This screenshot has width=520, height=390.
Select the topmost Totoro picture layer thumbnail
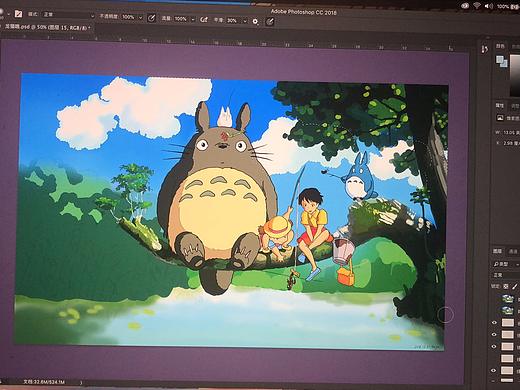click(x=508, y=299)
